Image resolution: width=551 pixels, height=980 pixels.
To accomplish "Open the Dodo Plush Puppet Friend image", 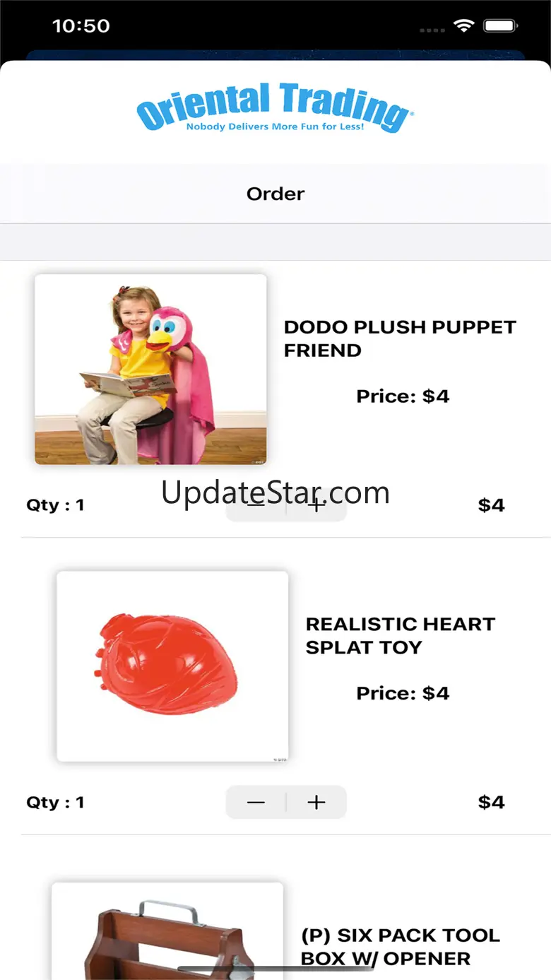I will click(x=150, y=370).
